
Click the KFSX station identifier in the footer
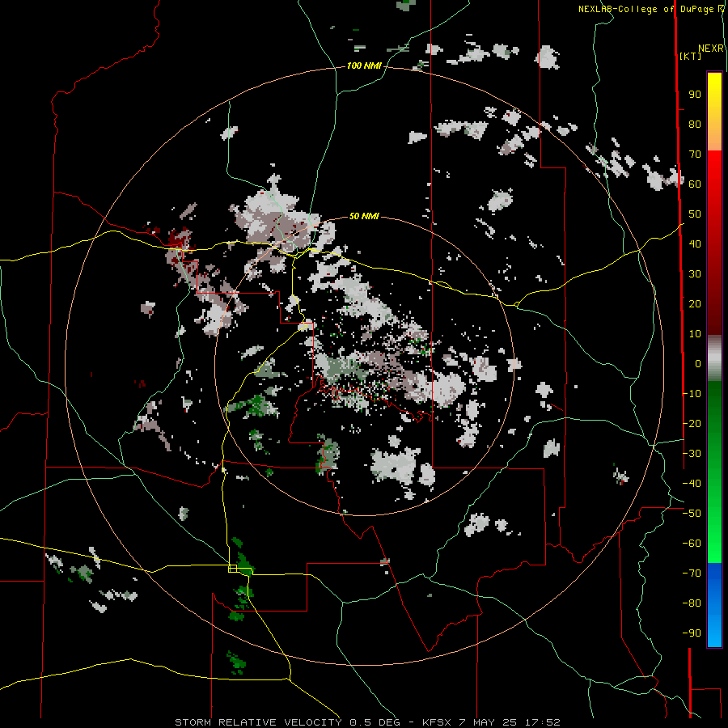point(438,722)
